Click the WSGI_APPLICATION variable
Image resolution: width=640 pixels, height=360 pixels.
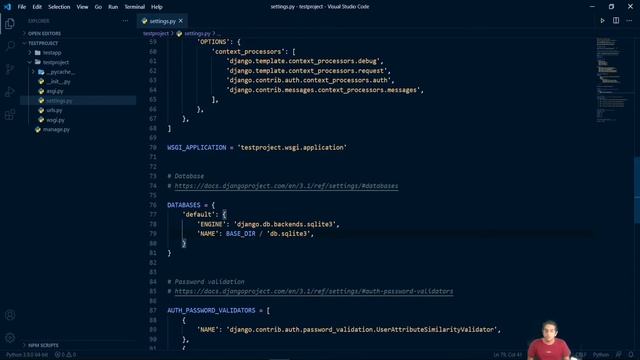(197, 147)
